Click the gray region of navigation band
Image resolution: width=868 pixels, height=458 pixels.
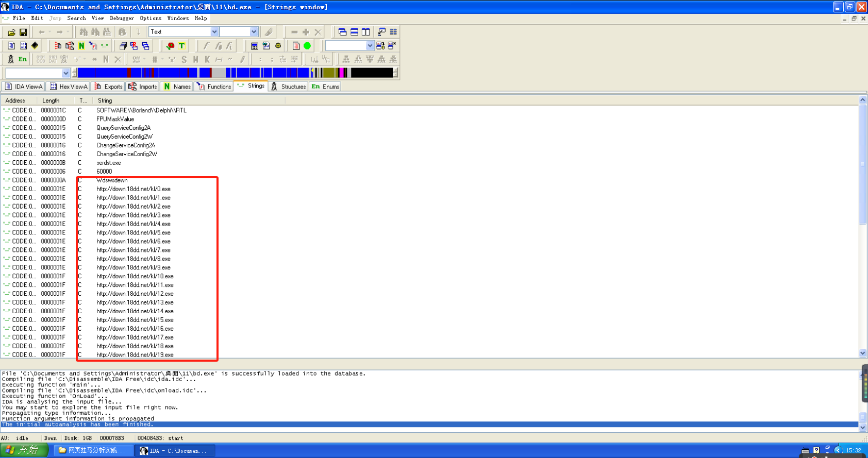pos(219,73)
